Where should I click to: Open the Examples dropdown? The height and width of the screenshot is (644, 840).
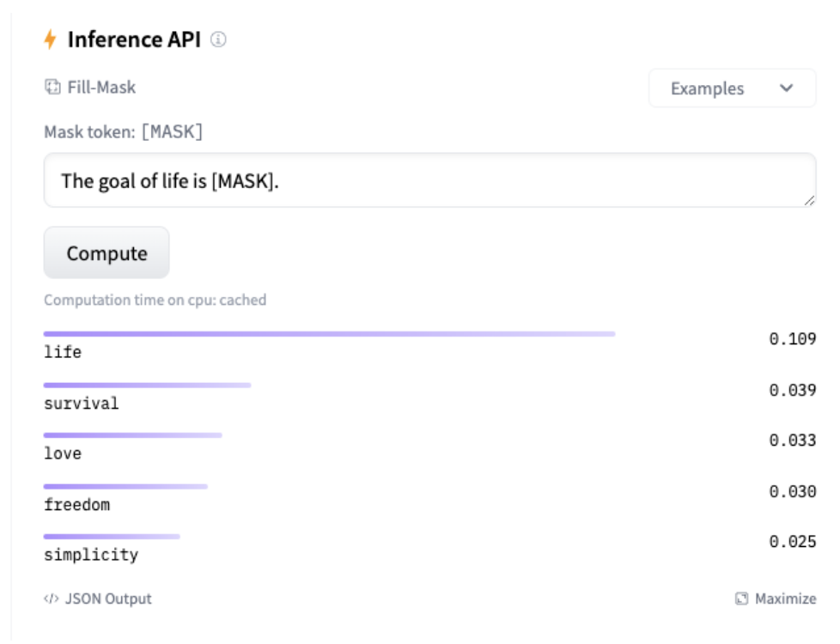click(731, 88)
